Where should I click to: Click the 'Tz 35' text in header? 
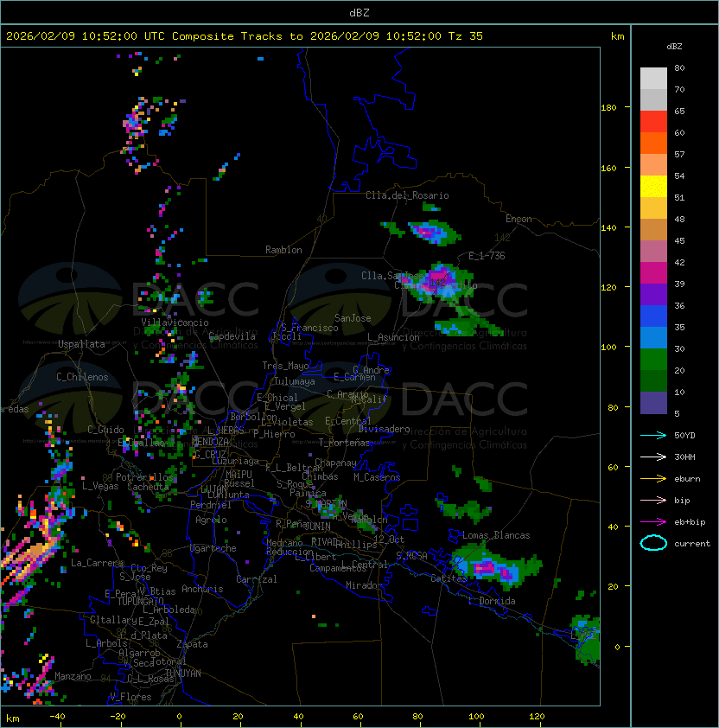click(466, 36)
